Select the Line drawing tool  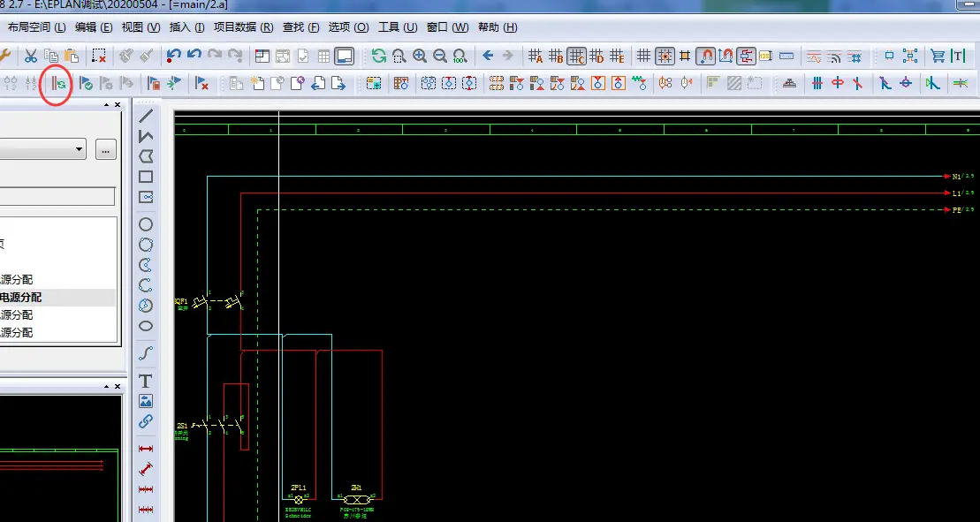(146, 116)
